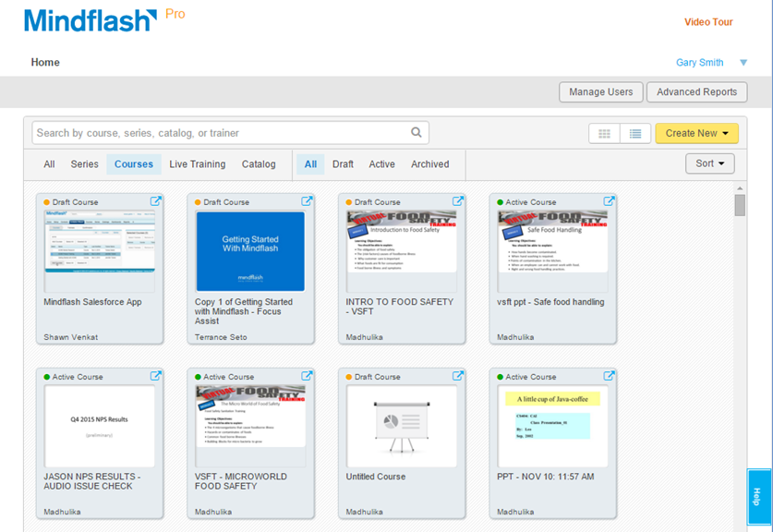Switch to list view icon
Viewport: 773px width, 532px height.
pyautogui.click(x=635, y=134)
